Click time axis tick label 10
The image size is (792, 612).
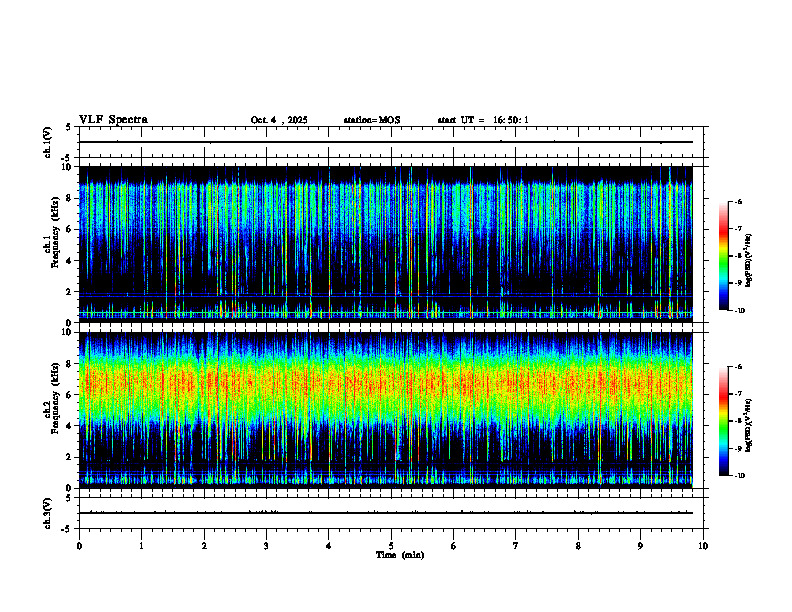(703, 546)
